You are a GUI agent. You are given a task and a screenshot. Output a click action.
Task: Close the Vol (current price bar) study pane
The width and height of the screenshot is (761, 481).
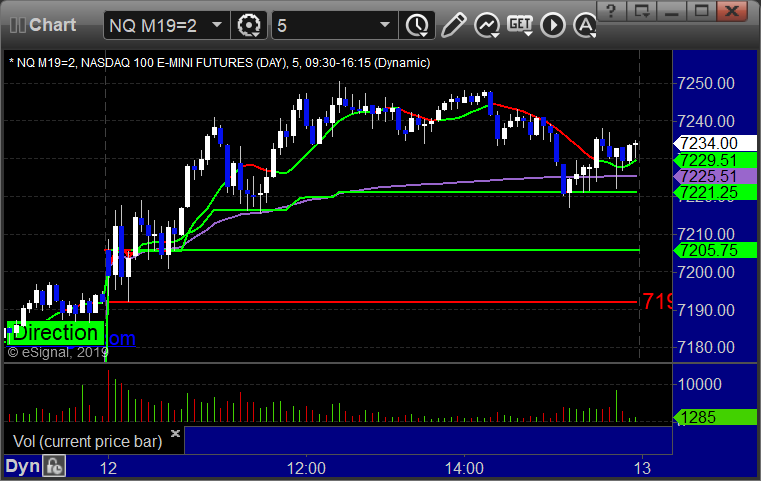[x=175, y=433]
